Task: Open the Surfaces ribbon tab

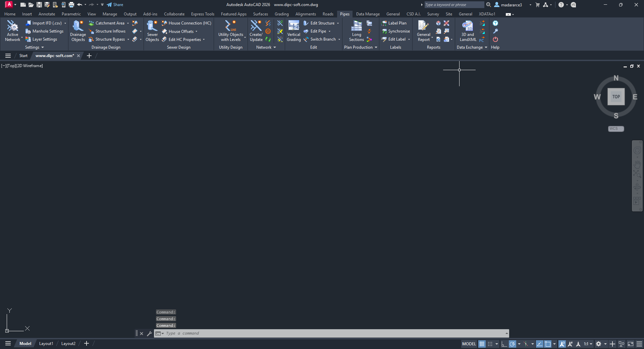Action: [x=260, y=14]
